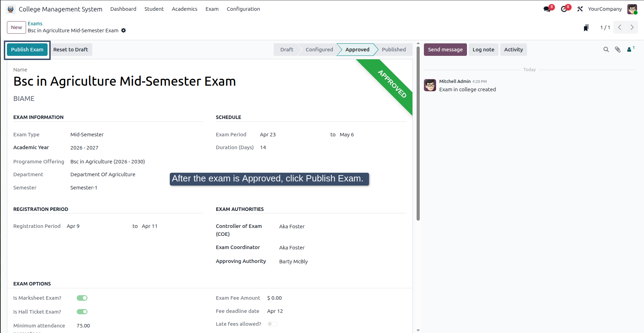Click 'Exam in college created' message
644x333 pixels.
click(467, 89)
